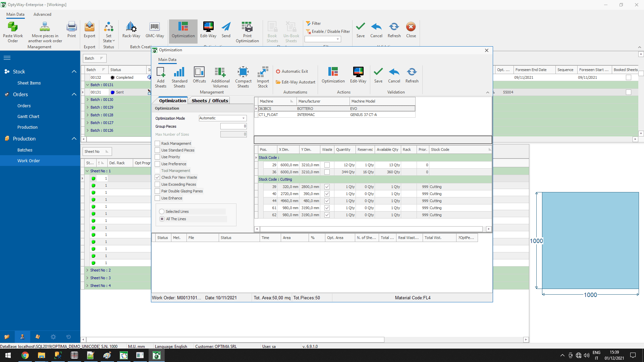Viewport: 644px width, 362px height.
Task: Click Add Sheets icon in Optimization dialog
Action: point(161,77)
